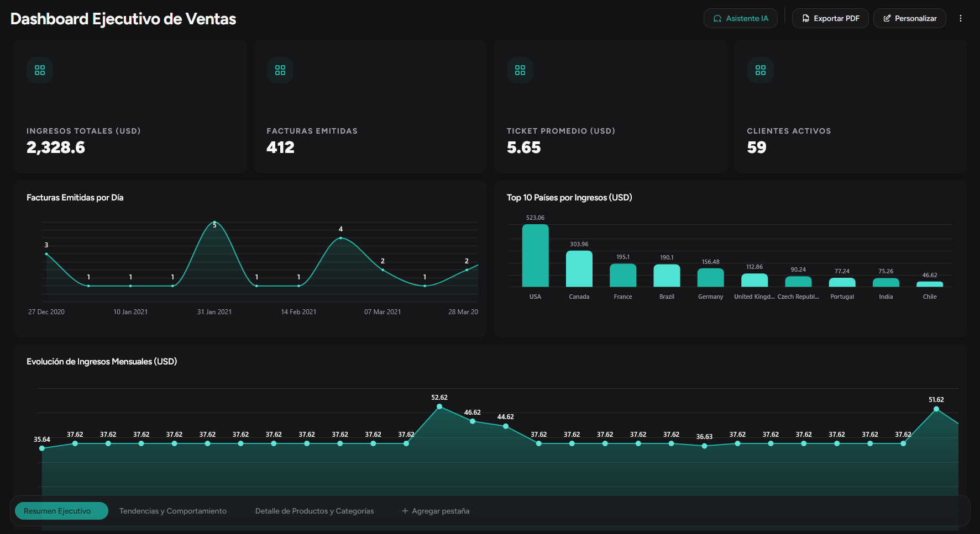Open the three-dot more options menu
This screenshot has width=980, height=534.
click(x=961, y=18)
